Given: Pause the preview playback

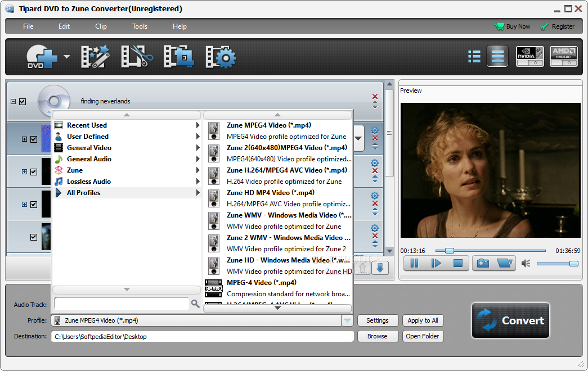Looking at the screenshot, I should [414, 264].
